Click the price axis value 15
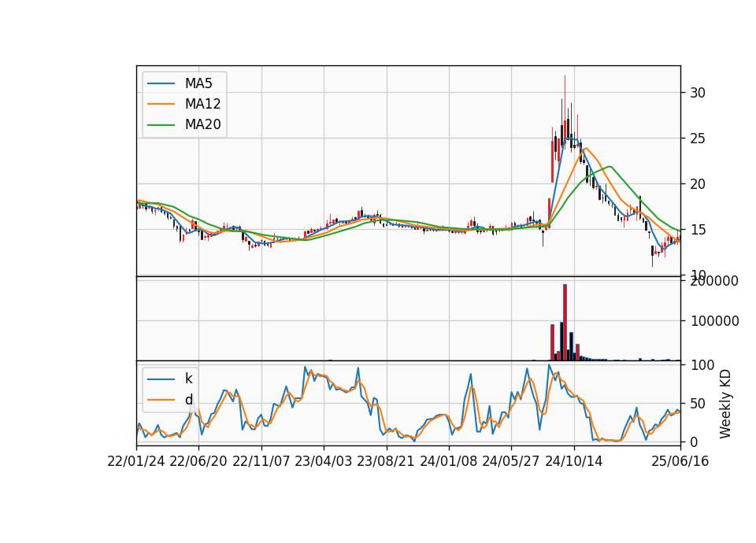Screen dimensions: 756x543 (x=698, y=230)
